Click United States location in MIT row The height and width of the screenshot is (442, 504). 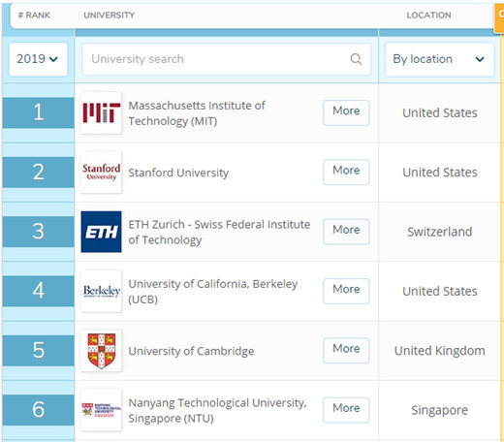point(440,112)
